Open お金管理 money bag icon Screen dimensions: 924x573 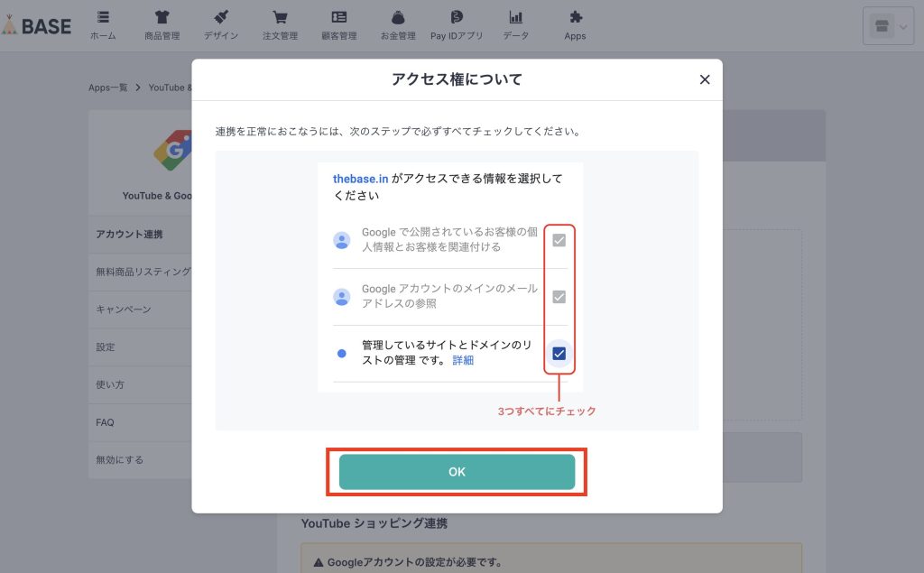[398, 17]
